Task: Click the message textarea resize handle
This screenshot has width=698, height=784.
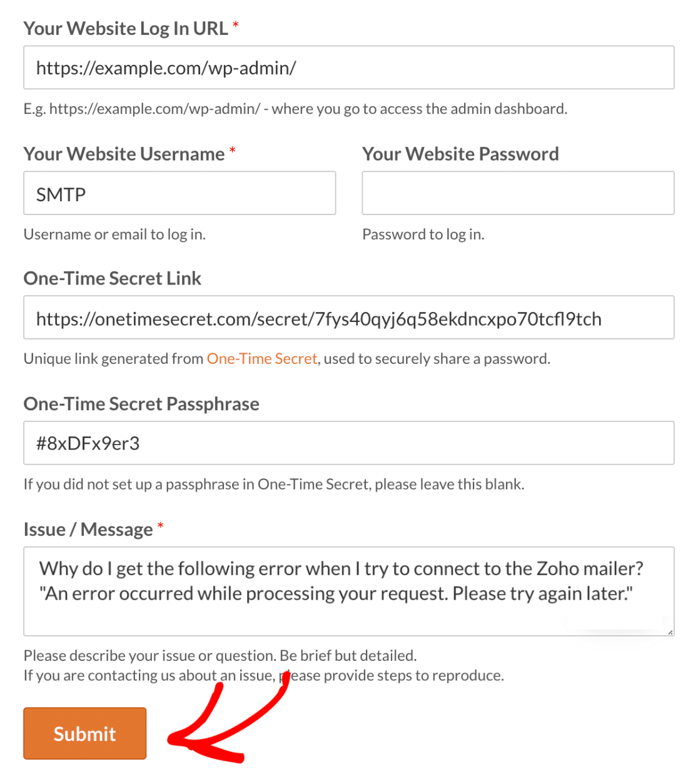Action: tap(670, 631)
